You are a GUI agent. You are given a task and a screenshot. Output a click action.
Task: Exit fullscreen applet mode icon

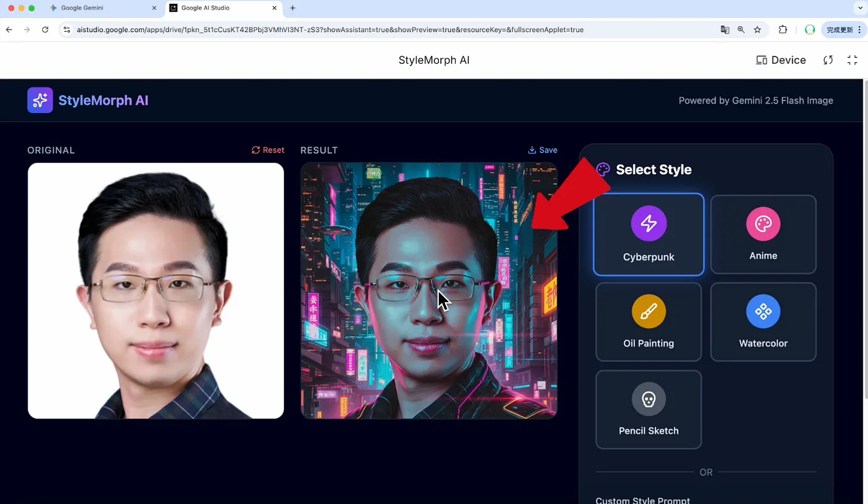[852, 60]
